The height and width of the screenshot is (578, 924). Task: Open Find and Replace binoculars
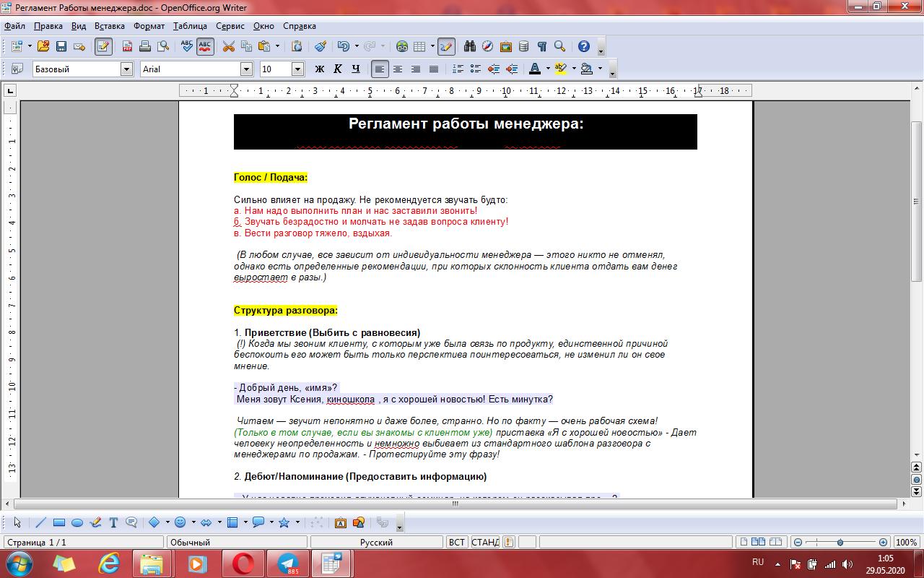click(x=470, y=46)
